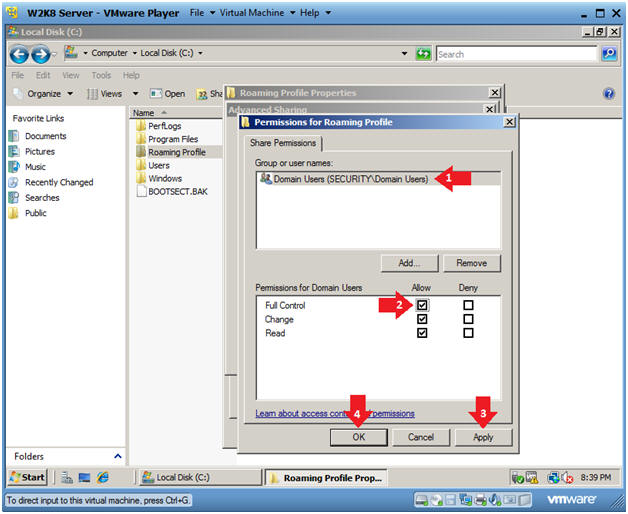Expand the Folders pane chevron

pos(118,456)
